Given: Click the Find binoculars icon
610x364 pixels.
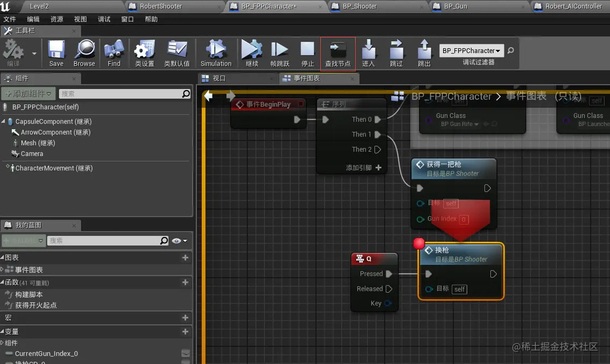Looking at the screenshot, I should 114,53.
